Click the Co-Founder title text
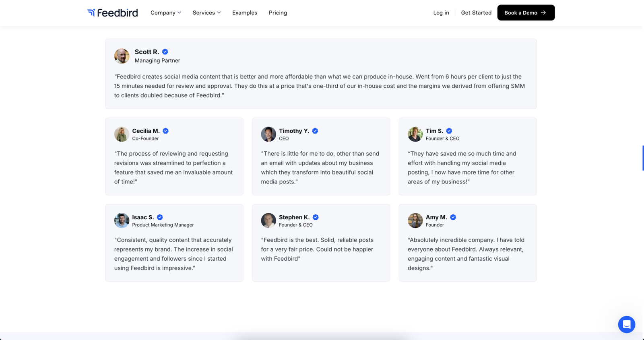This screenshot has height=340, width=644. pyautogui.click(x=145, y=138)
